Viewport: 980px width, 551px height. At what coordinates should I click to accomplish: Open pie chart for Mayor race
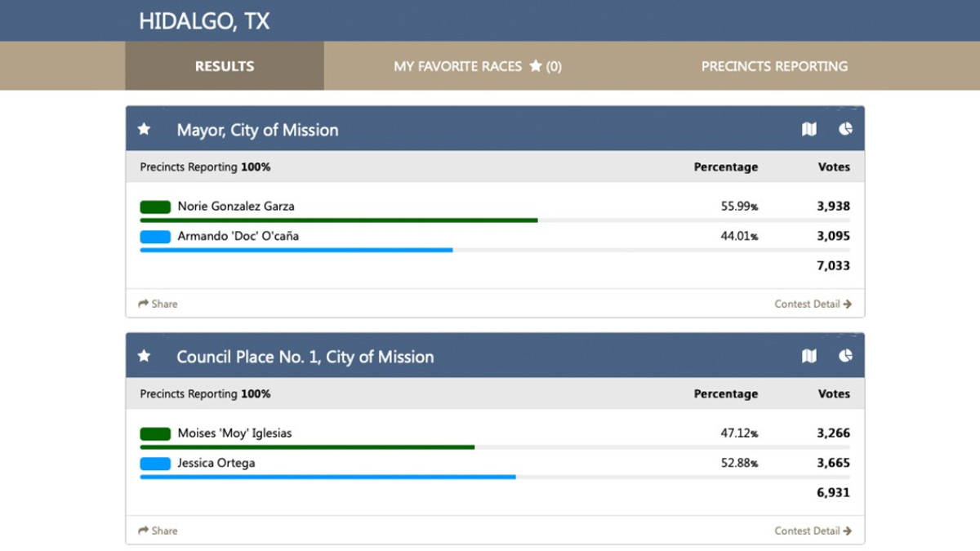tap(845, 129)
